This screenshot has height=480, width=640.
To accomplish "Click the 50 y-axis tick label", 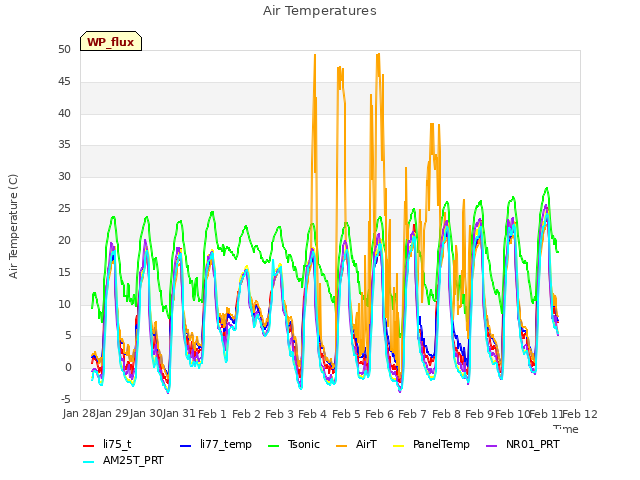I will (64, 50).
